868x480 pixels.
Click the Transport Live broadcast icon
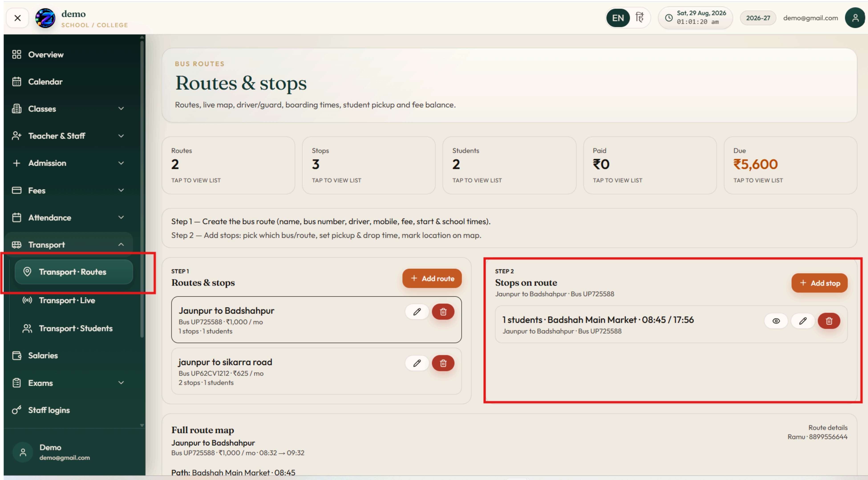click(x=27, y=300)
